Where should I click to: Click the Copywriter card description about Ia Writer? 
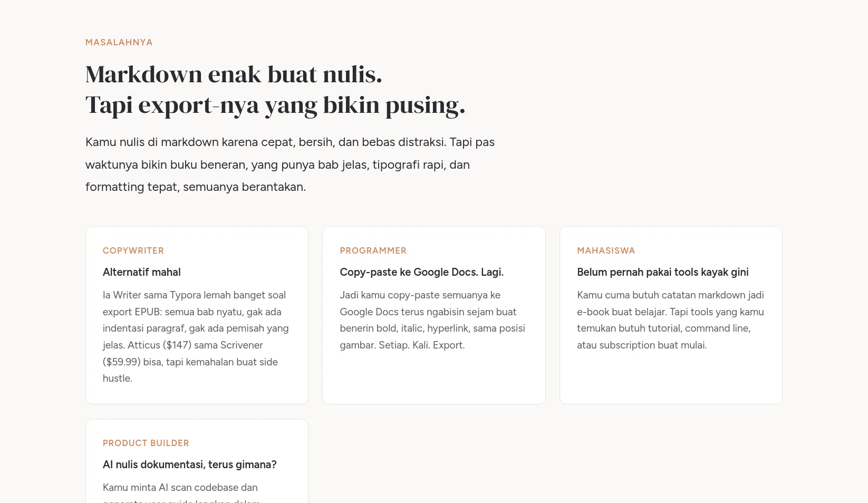tap(196, 336)
